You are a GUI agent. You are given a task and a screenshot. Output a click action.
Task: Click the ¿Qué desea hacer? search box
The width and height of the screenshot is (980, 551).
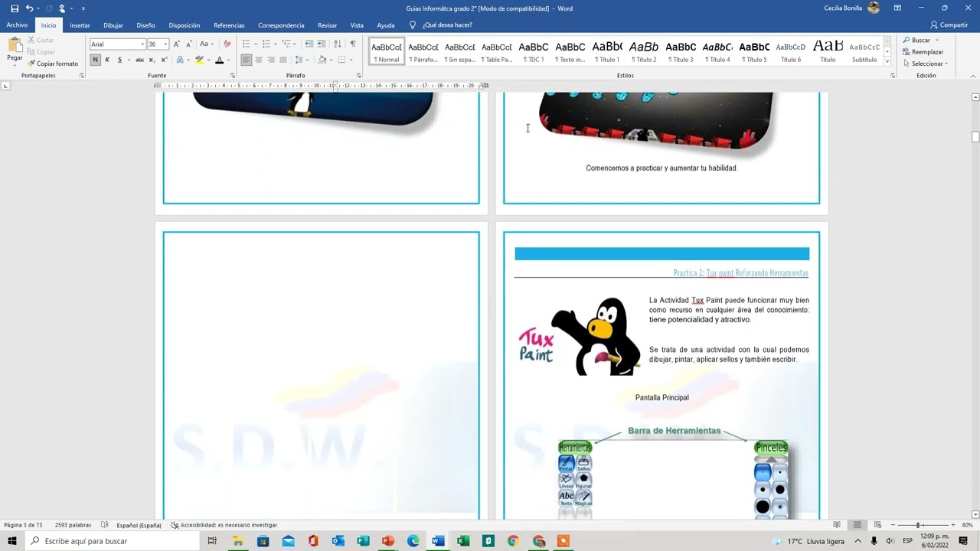click(x=440, y=25)
